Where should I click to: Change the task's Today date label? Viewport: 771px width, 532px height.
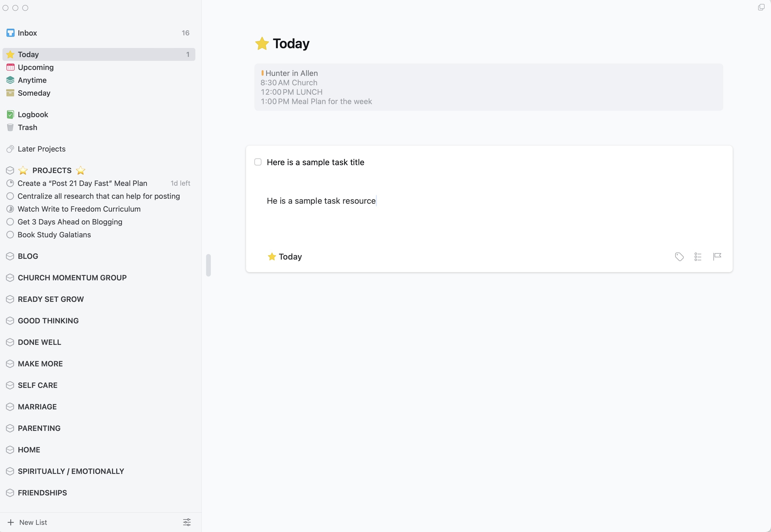285,257
